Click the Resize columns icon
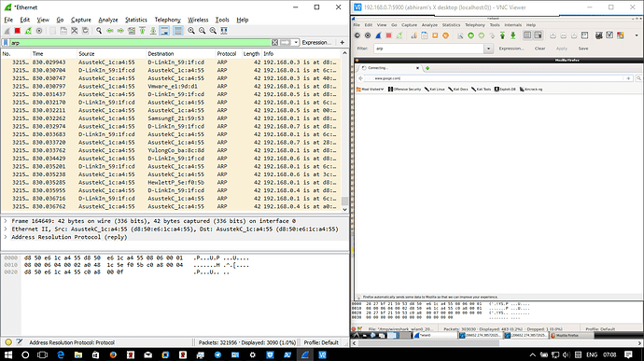 [x=224, y=31]
